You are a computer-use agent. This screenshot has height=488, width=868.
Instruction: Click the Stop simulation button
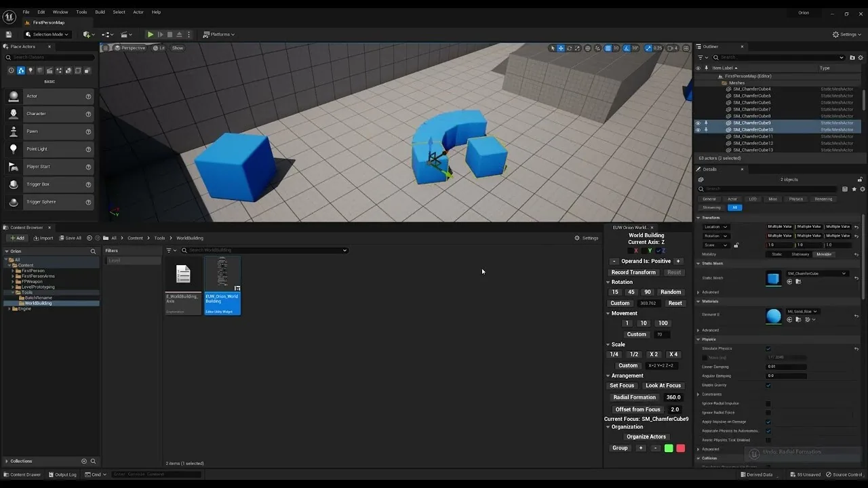170,35
